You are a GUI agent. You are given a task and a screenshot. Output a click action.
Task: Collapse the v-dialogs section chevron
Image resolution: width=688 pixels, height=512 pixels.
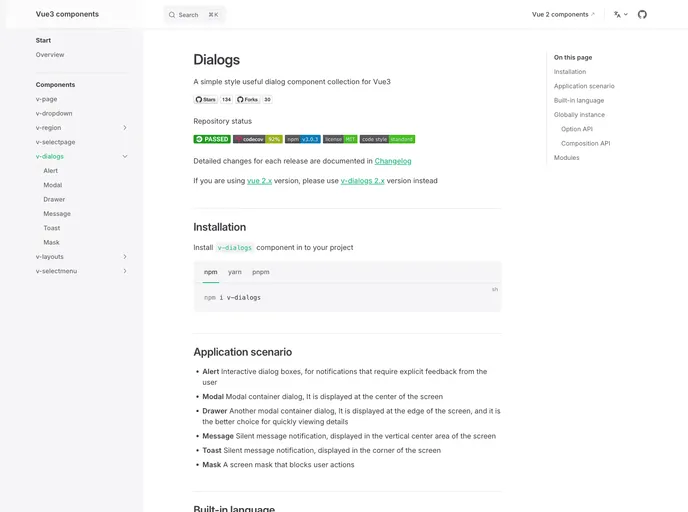[125, 156]
